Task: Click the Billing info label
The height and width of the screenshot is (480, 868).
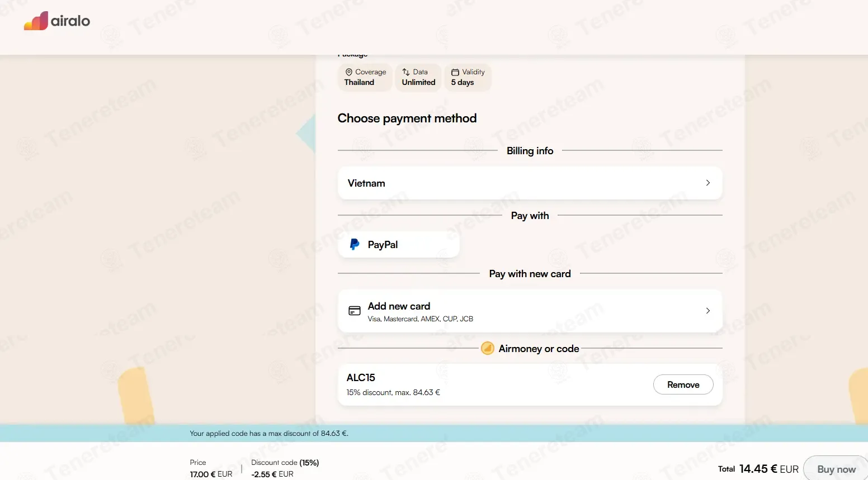Action: 530,151
